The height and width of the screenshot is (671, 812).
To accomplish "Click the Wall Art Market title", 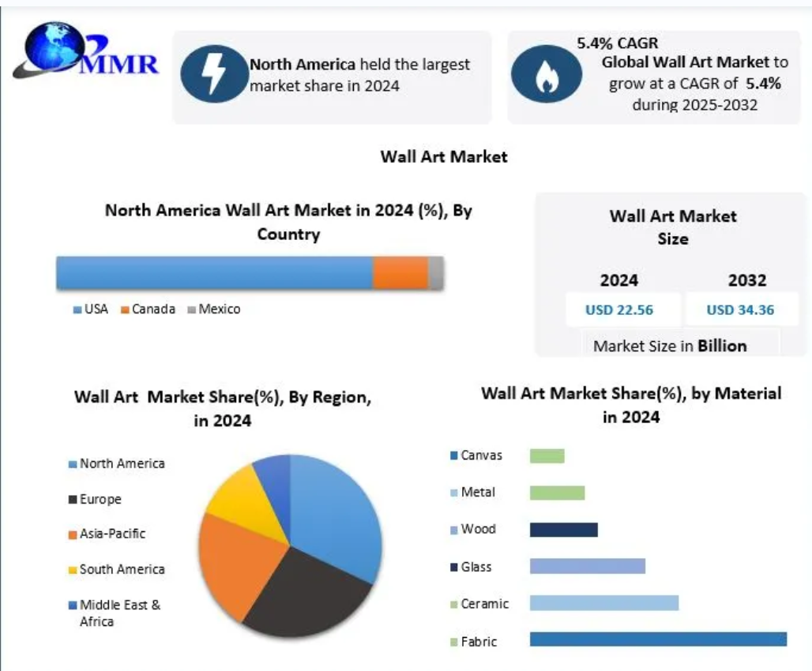I will [x=444, y=156].
